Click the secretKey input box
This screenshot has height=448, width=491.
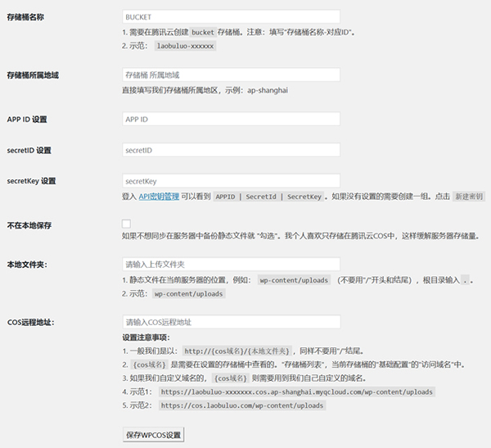tap(230, 180)
